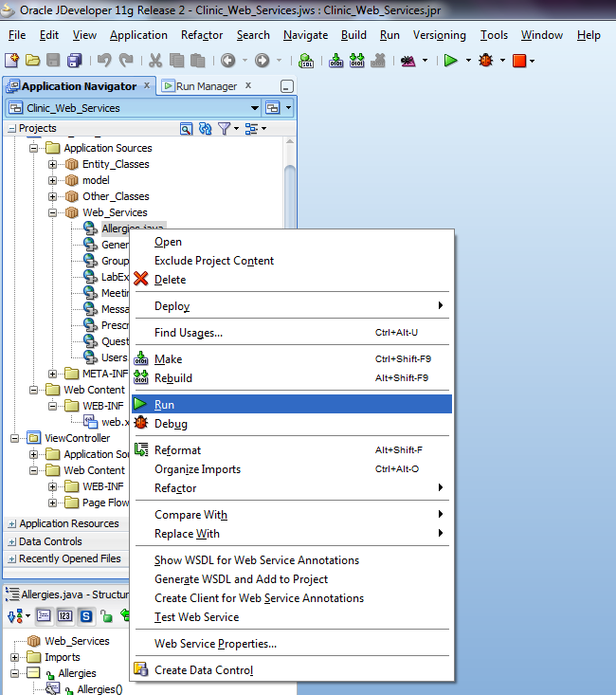616x695 pixels.
Task: Select Delete in the context menu
Action: point(292,280)
